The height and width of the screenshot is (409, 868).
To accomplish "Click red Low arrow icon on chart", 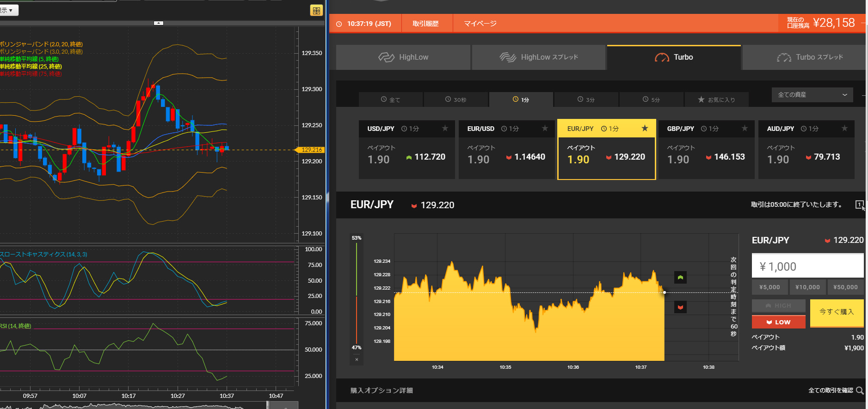I will (680, 307).
